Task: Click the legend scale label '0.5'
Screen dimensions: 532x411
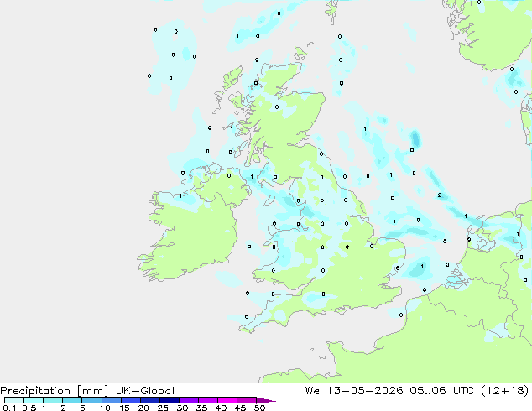Action: [29, 408]
